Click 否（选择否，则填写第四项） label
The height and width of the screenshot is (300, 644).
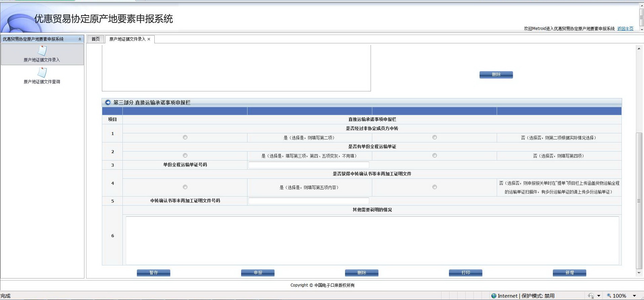tap(559, 156)
